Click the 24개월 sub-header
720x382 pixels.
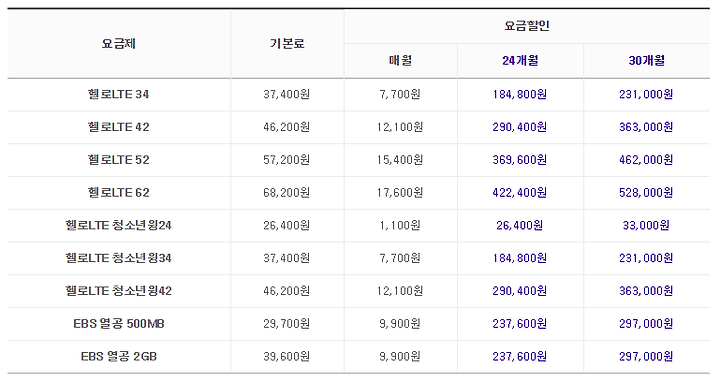pyautogui.click(x=520, y=61)
